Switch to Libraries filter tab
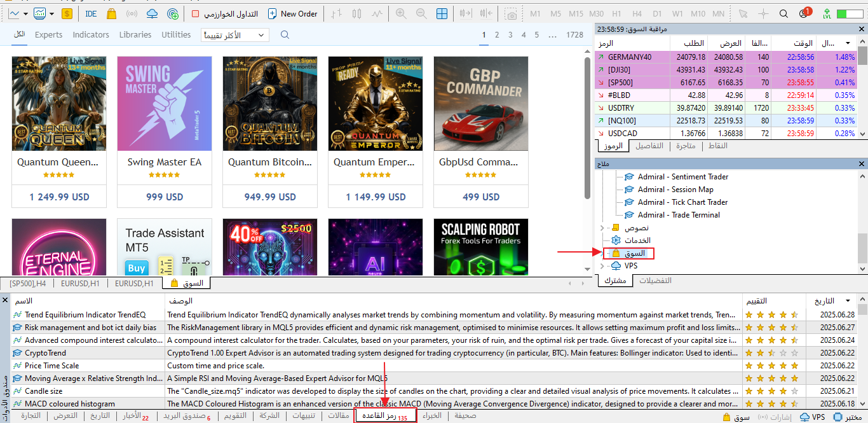The width and height of the screenshot is (868, 423). click(135, 35)
